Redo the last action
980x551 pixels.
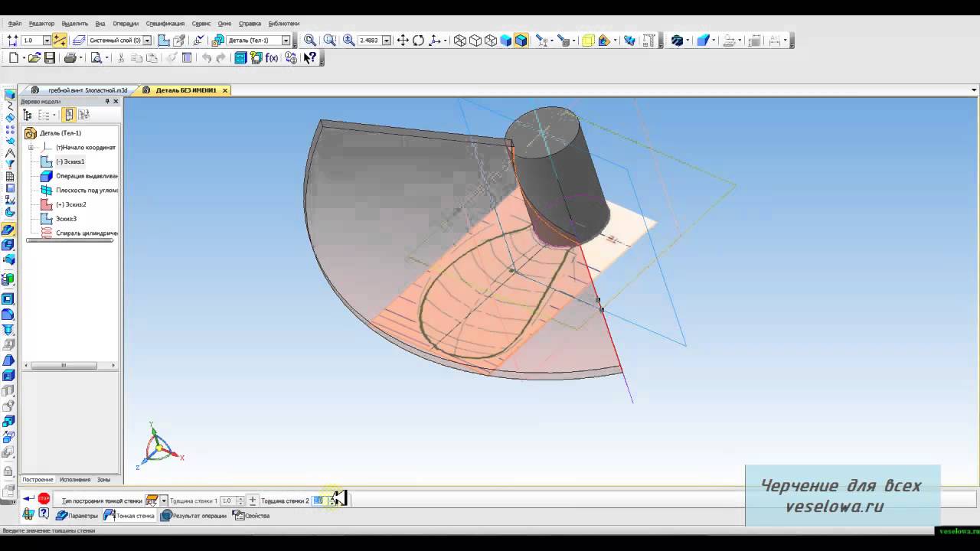[221, 58]
